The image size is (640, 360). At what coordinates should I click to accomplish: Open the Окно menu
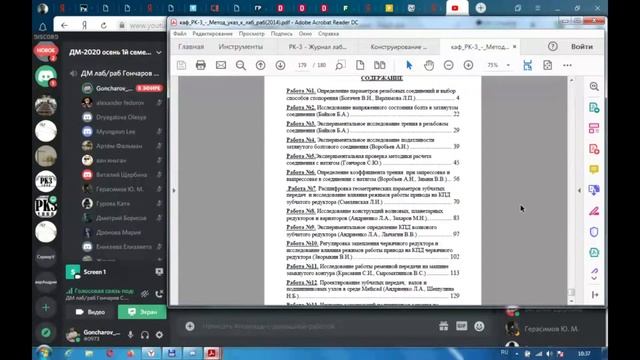(305, 34)
